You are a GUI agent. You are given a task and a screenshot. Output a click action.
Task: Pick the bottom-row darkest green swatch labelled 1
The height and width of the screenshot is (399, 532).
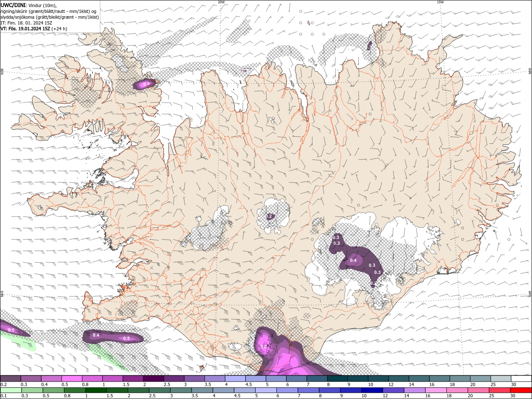click(x=96, y=390)
